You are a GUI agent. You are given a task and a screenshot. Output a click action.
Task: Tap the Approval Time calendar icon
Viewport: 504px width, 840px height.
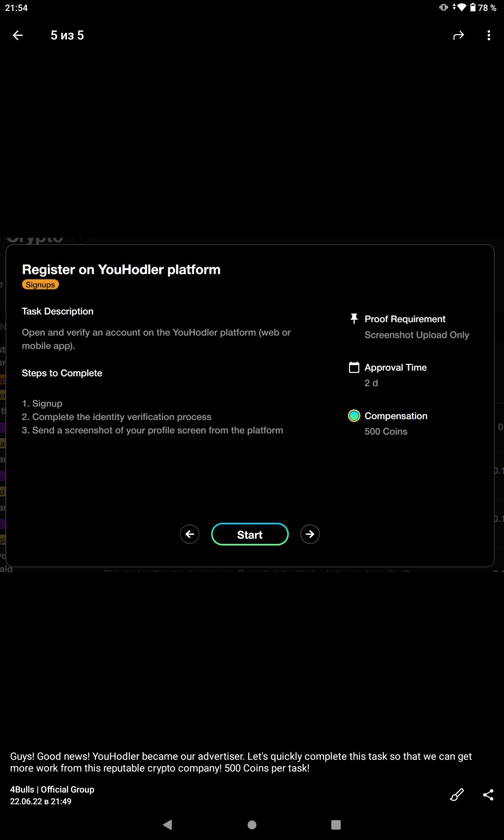click(x=354, y=367)
